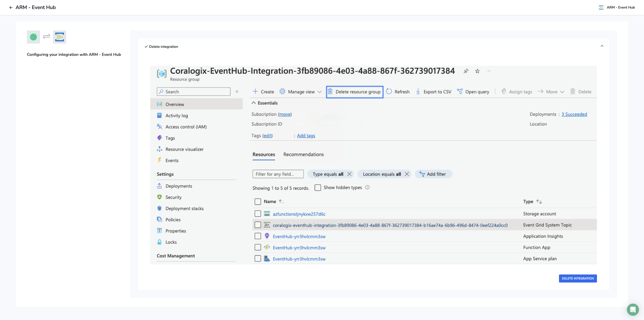This screenshot has height=320, width=644.
Task: Click the purple Tags icon in sidebar
Action: [x=159, y=138]
